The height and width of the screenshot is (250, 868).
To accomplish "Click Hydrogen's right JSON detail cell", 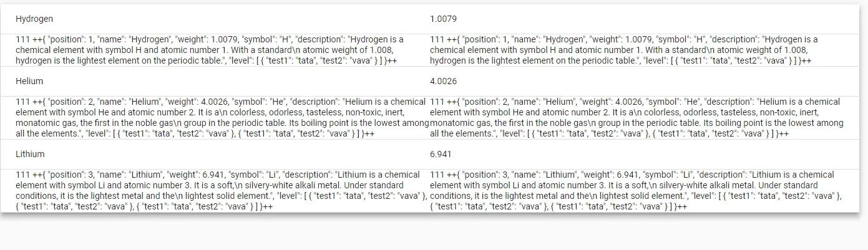I will pos(624,50).
